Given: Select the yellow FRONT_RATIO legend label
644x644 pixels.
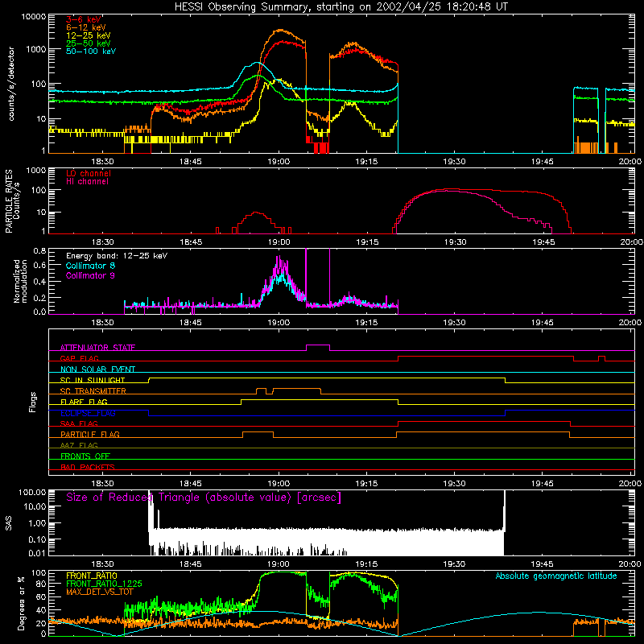Looking at the screenshot, I should (92, 576).
